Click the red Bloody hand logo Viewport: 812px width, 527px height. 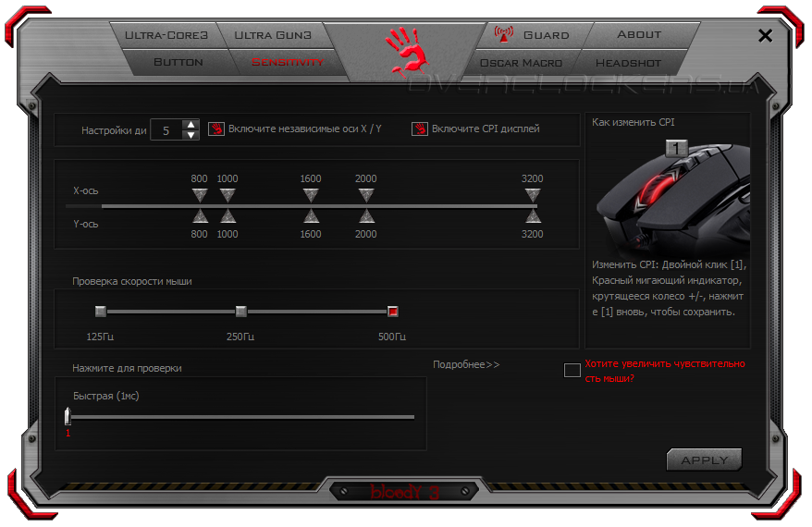[407, 52]
